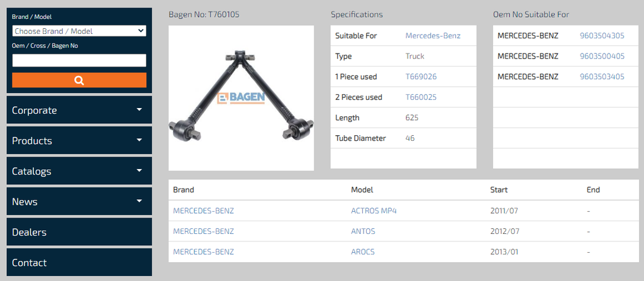The height and width of the screenshot is (281, 644).
Task: Focus the Oem / Cross / Bagen No field
Action: coord(79,60)
